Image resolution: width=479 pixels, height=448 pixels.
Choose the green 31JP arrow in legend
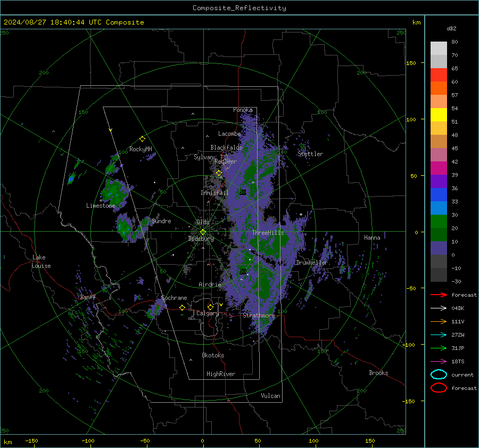click(x=439, y=348)
